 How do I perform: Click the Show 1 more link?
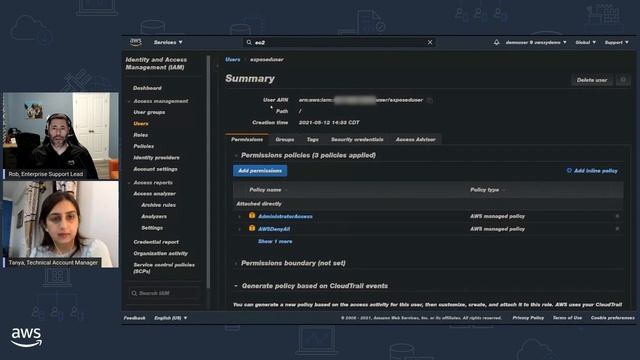point(275,242)
